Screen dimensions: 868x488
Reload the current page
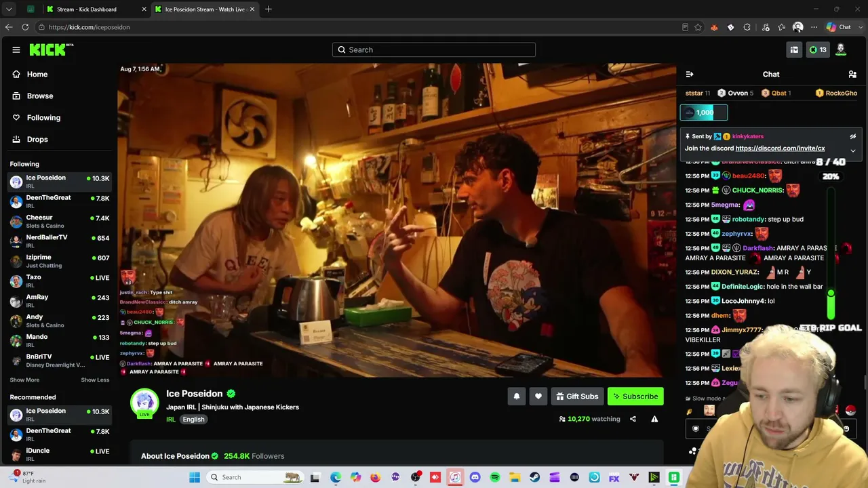(x=25, y=27)
